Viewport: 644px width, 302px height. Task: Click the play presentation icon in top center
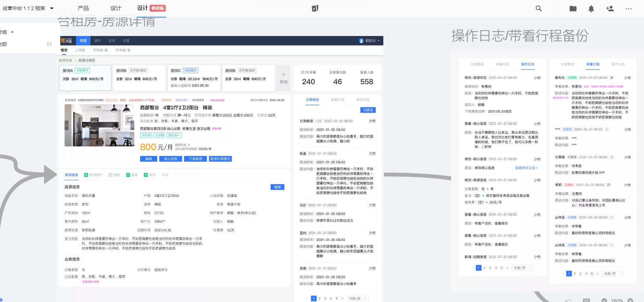point(315,8)
